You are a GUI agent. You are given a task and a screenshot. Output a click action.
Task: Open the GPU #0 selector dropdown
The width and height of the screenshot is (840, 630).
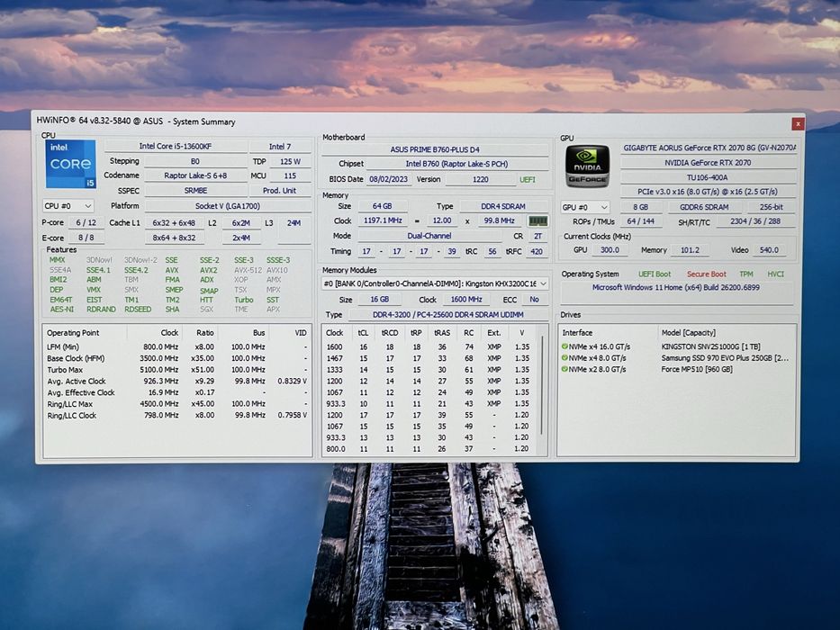coord(585,207)
